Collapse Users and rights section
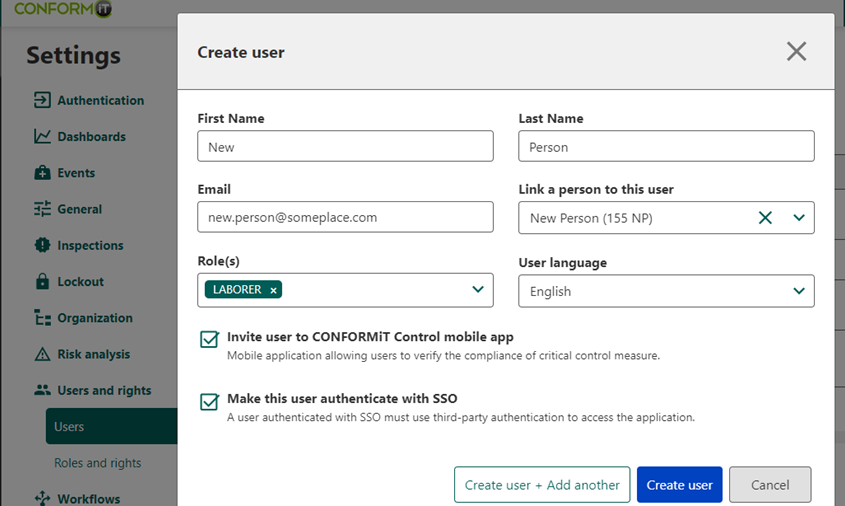845x506 pixels. pyautogui.click(x=105, y=390)
